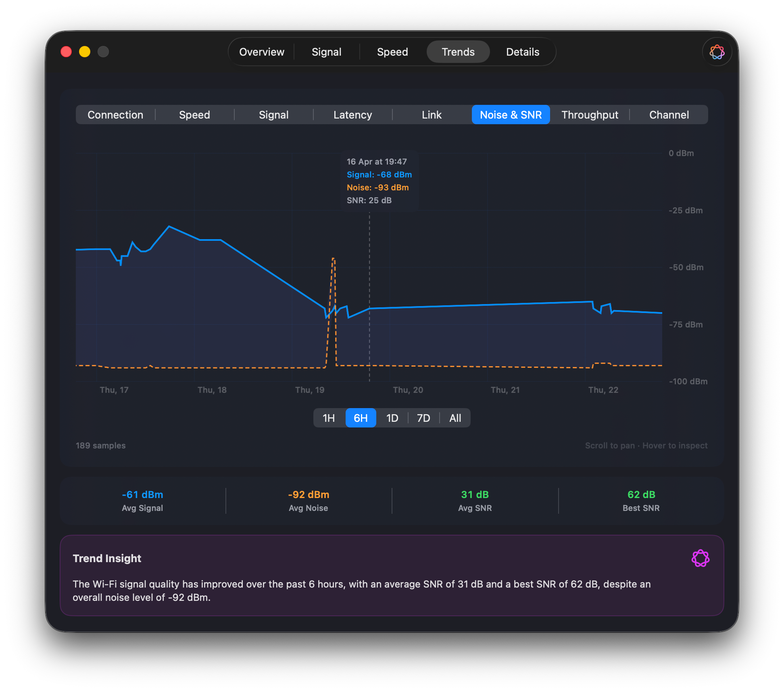This screenshot has width=784, height=692.
Task: Open the Signal tab in the title bar
Action: (327, 52)
